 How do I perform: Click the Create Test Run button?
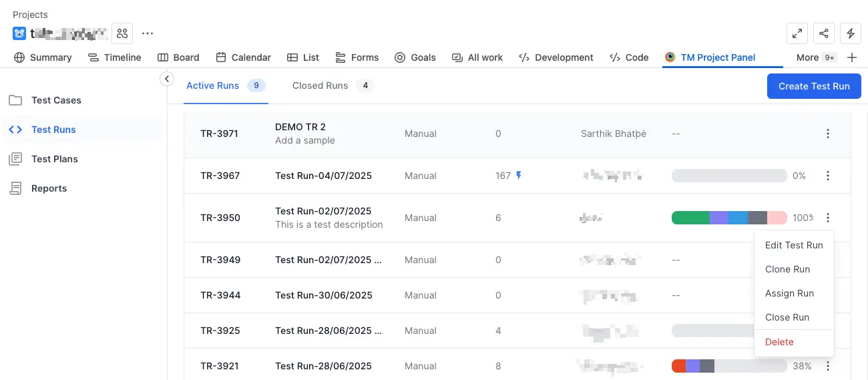[x=814, y=86]
